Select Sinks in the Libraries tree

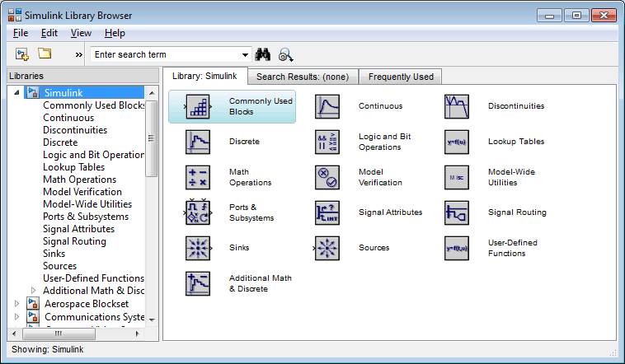(x=54, y=254)
